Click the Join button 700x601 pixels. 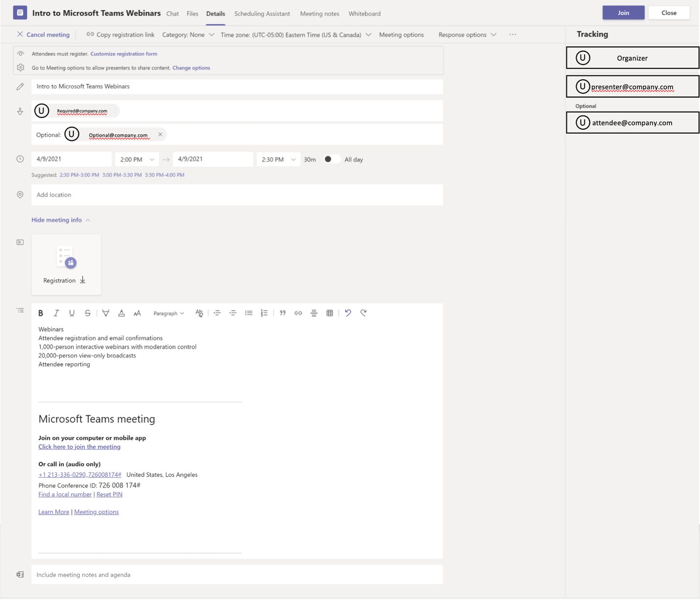(x=623, y=13)
